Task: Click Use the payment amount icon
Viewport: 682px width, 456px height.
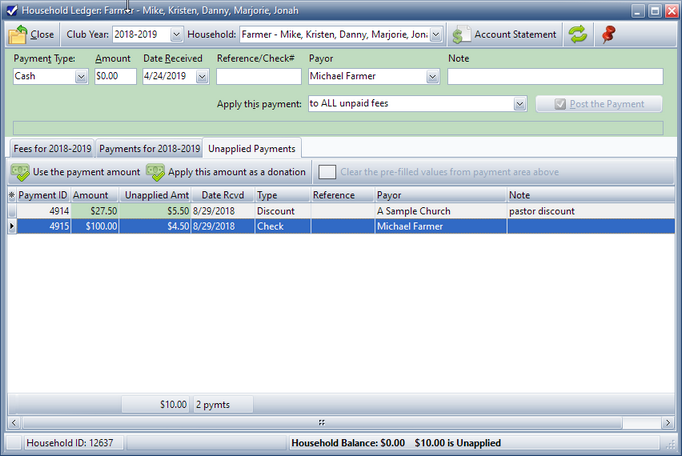Action: (x=20, y=172)
